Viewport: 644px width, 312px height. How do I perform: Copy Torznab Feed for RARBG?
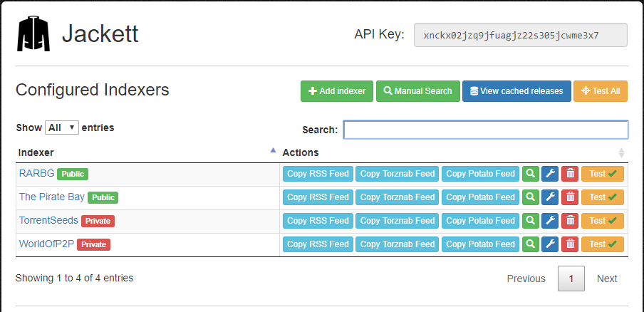[398, 174]
